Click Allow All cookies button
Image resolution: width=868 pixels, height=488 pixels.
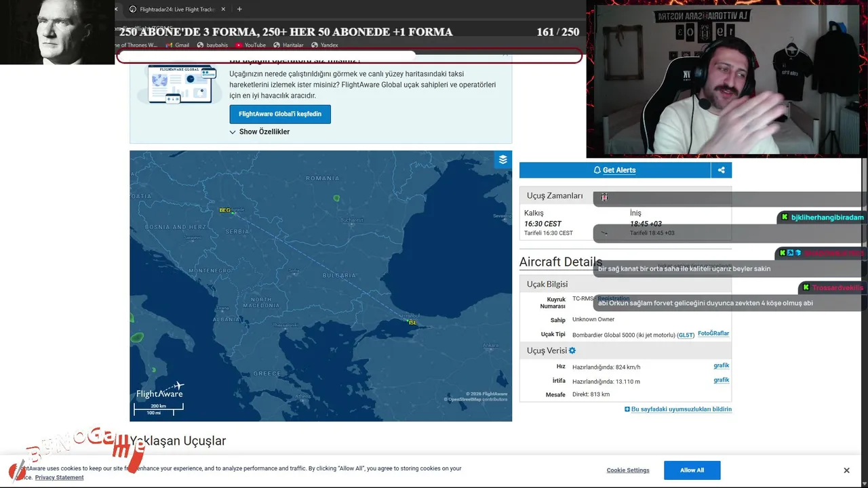click(x=692, y=470)
